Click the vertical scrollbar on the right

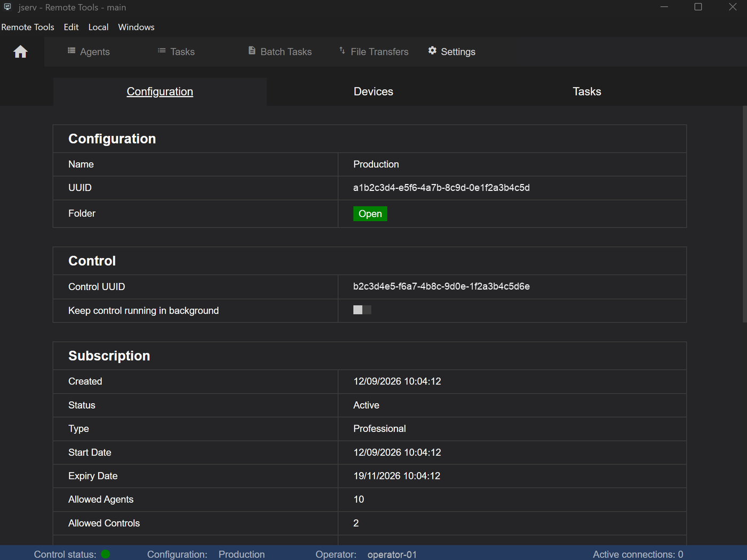(x=745, y=213)
